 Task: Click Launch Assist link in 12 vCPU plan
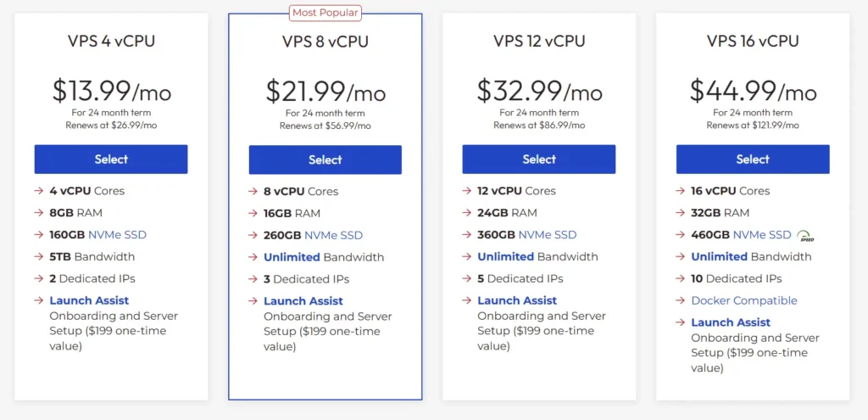tap(517, 300)
